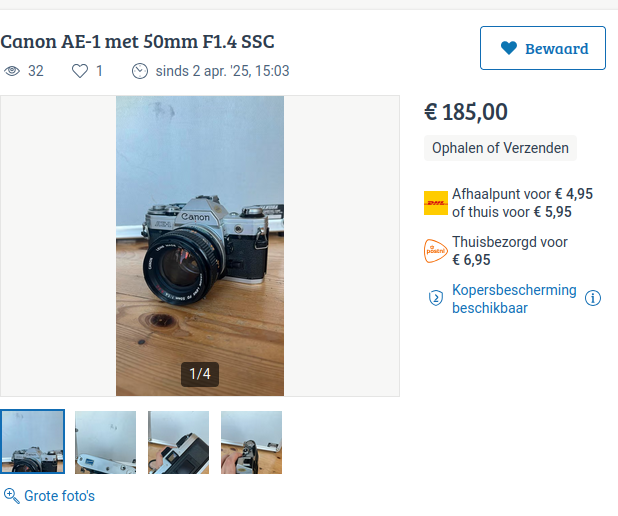Viewport: 618px width, 516px height.
Task: Click the 1/4 photo counter badge
Action: [200, 374]
